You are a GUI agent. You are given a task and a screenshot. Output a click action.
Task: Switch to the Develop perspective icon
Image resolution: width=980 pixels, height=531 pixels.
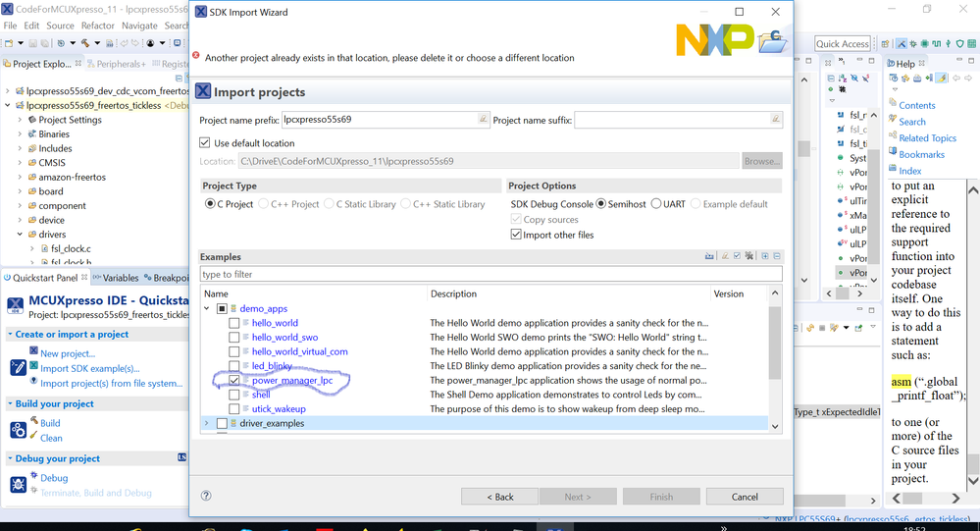(902, 44)
